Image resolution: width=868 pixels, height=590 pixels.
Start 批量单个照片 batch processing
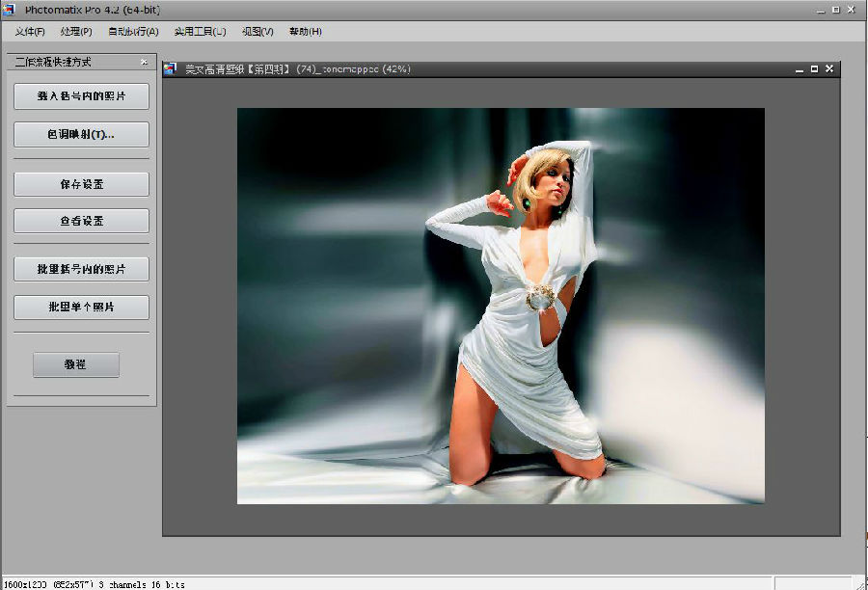pos(80,307)
